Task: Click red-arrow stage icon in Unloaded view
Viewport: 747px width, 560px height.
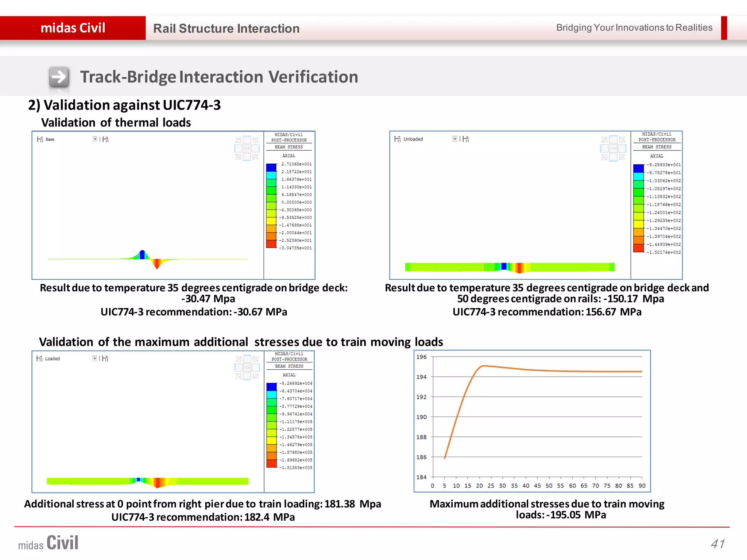Action: pos(466,139)
